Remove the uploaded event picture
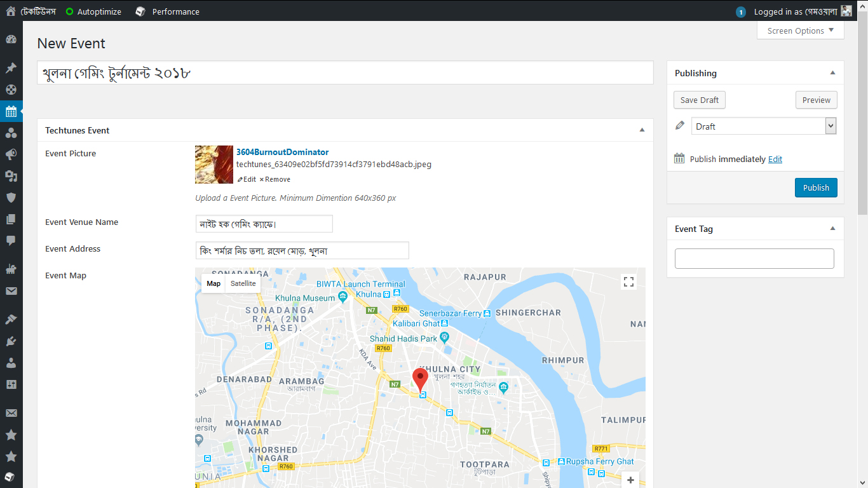The width and height of the screenshot is (868, 488). (x=275, y=179)
